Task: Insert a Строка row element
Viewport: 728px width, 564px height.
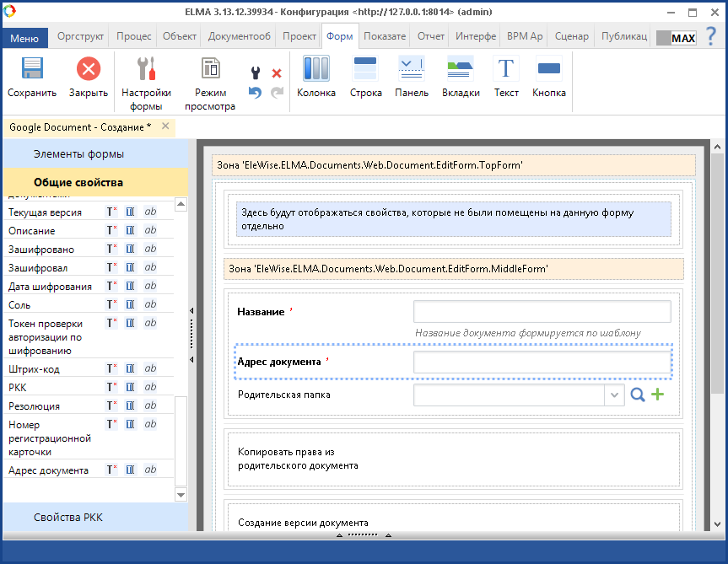Action: point(365,70)
